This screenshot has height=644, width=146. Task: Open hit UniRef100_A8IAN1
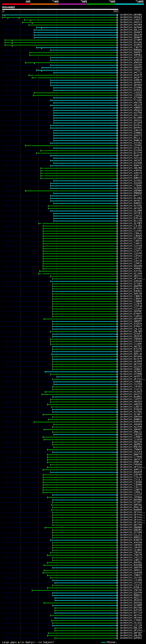click(131, 15)
